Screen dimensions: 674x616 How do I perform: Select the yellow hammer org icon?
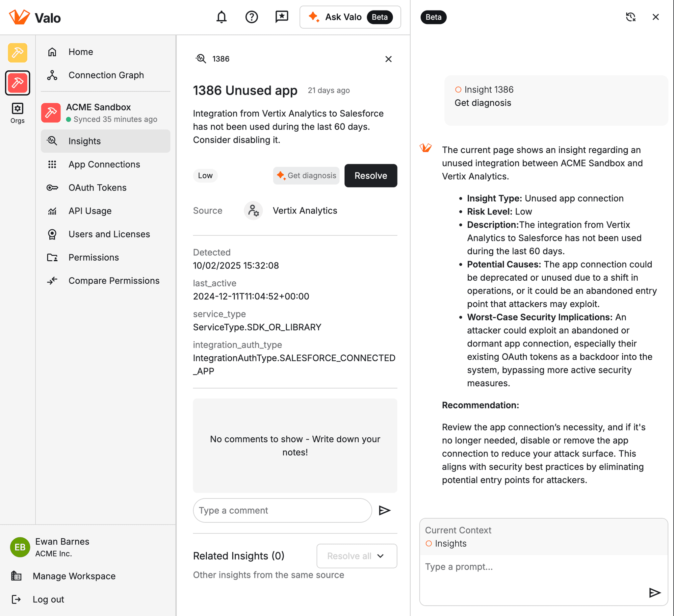(17, 52)
